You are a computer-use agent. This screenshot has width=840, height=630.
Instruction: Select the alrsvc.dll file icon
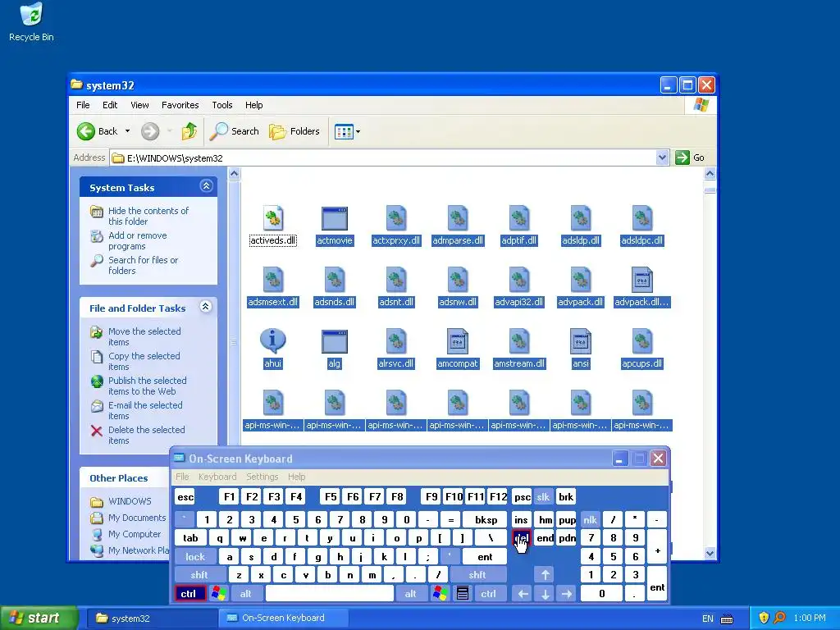pos(396,341)
